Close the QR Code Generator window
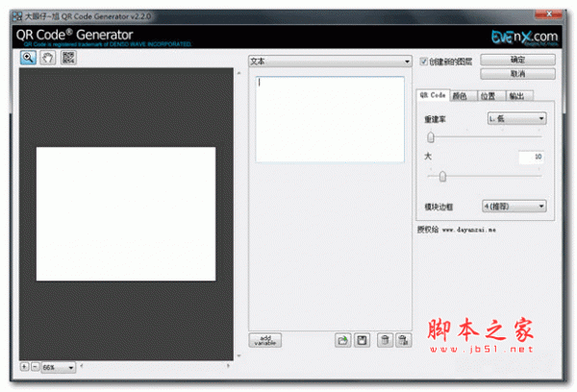The height and width of the screenshot is (392, 577). pos(548,14)
